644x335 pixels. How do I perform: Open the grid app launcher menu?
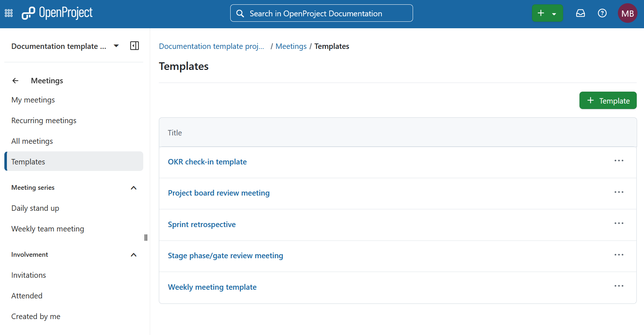click(x=8, y=13)
